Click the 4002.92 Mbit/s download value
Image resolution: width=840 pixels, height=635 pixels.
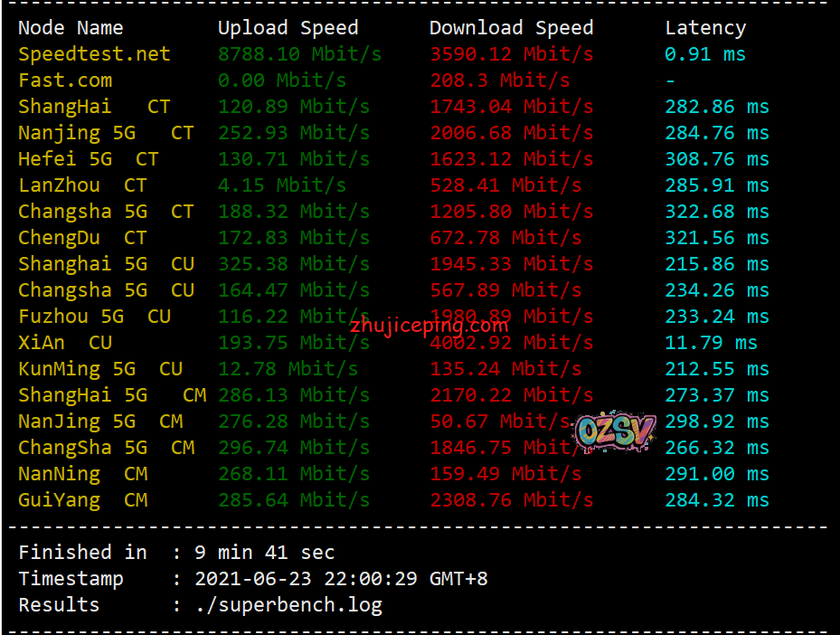pyautogui.click(x=512, y=343)
